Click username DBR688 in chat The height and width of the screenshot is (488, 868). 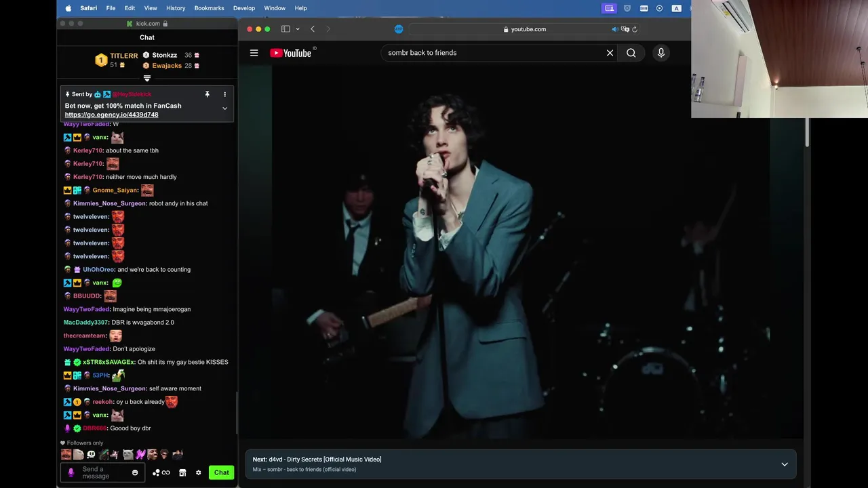(x=95, y=428)
